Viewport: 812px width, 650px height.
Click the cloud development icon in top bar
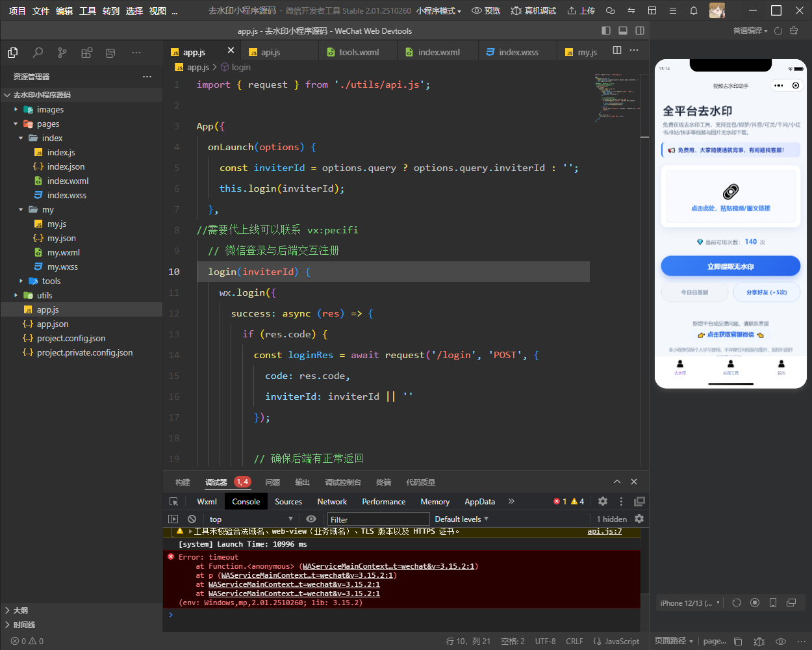click(x=610, y=11)
